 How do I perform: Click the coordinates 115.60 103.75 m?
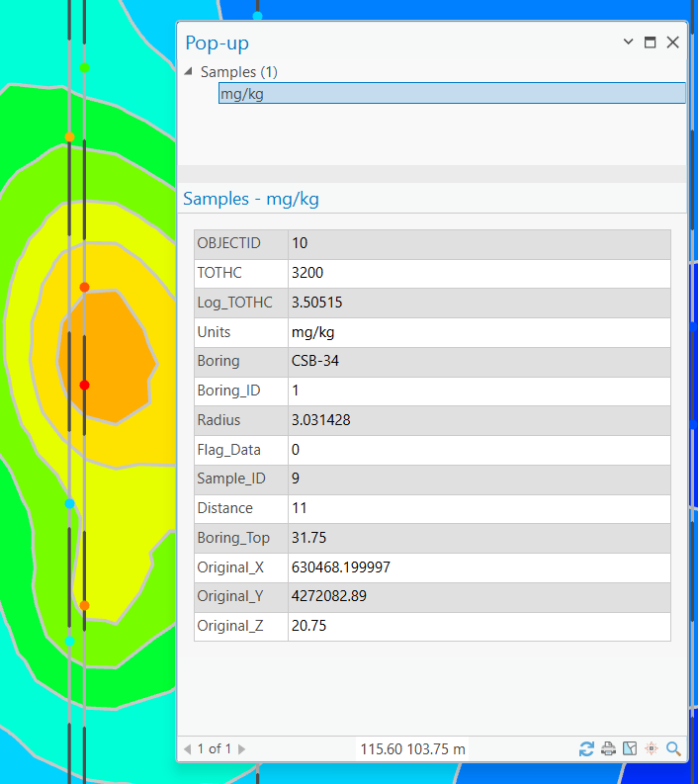click(x=412, y=749)
